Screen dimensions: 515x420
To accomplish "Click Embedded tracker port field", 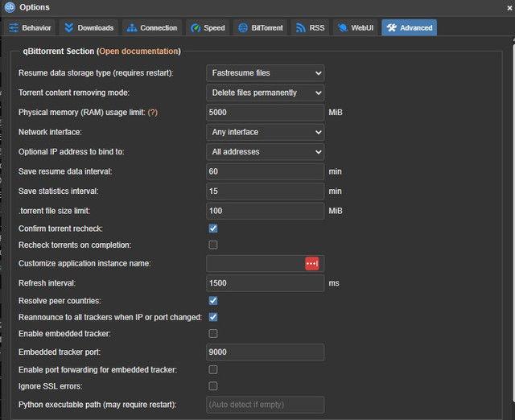I will (x=266, y=352).
